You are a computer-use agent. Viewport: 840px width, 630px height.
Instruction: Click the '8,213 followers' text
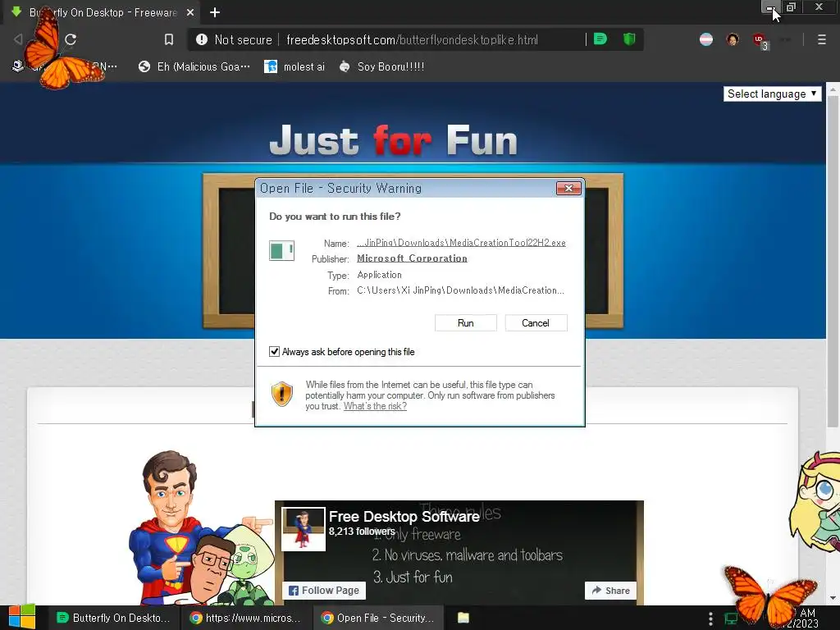tap(362, 532)
